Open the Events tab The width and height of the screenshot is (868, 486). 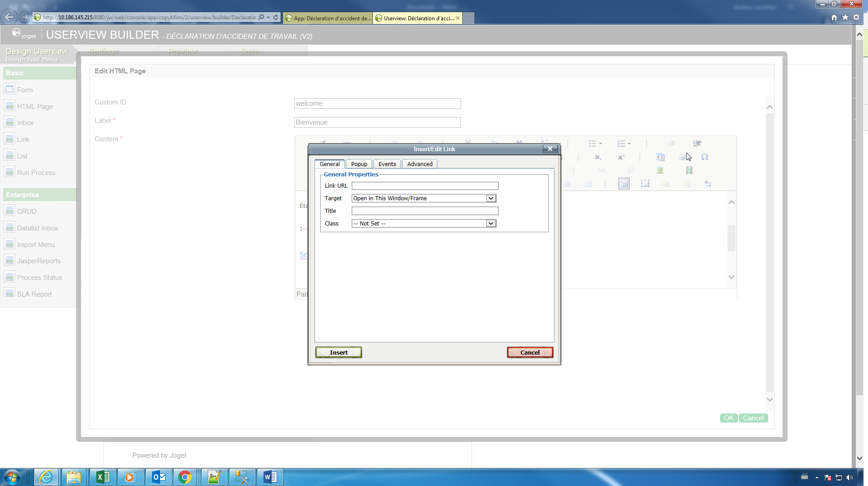click(387, 164)
